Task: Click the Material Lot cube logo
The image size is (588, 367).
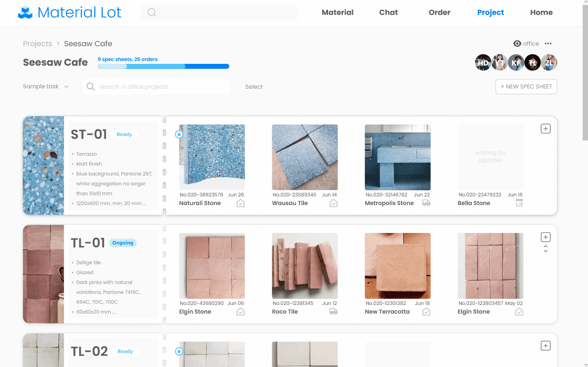Action: click(x=25, y=13)
